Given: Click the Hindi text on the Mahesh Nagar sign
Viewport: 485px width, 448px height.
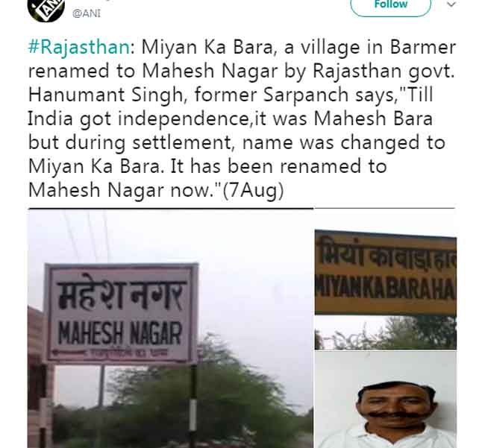Looking at the screenshot, I should pos(121,294).
